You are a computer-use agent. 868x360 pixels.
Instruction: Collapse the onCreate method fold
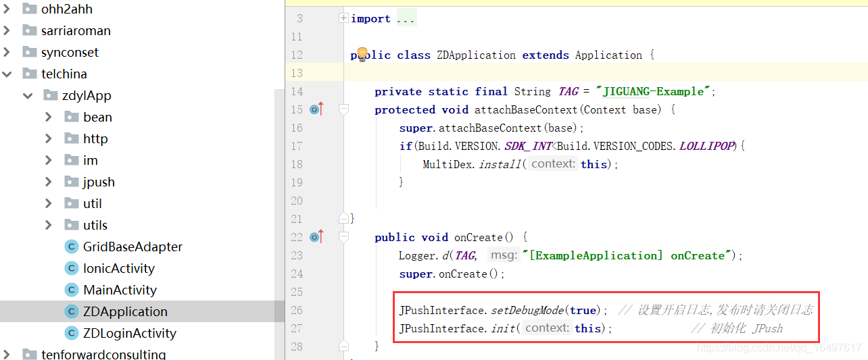pyautogui.click(x=343, y=236)
